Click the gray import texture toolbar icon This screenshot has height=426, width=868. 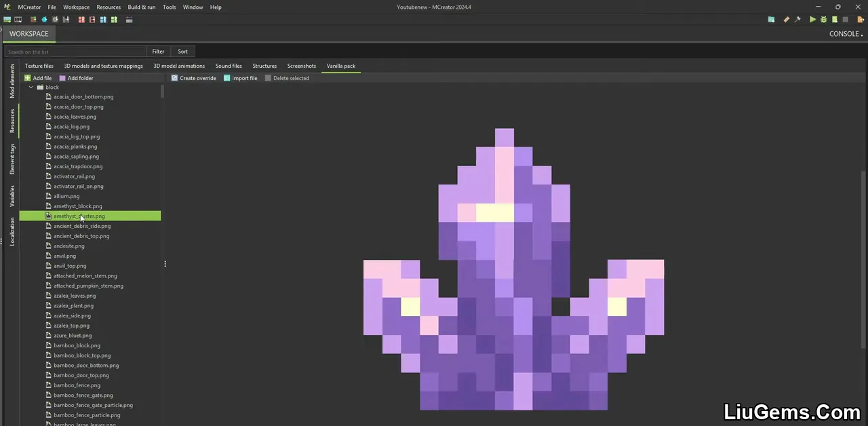coord(55,20)
